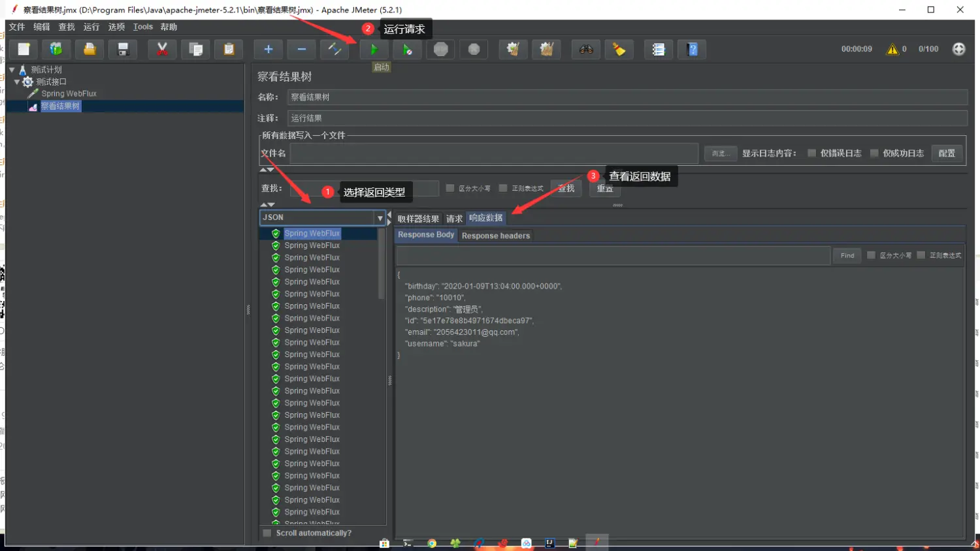Open the Help question-mark toolbar icon

point(693,49)
